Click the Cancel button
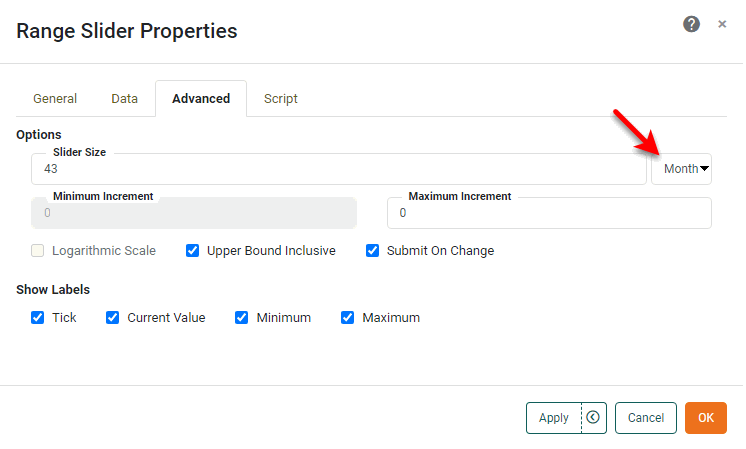 [x=645, y=418]
